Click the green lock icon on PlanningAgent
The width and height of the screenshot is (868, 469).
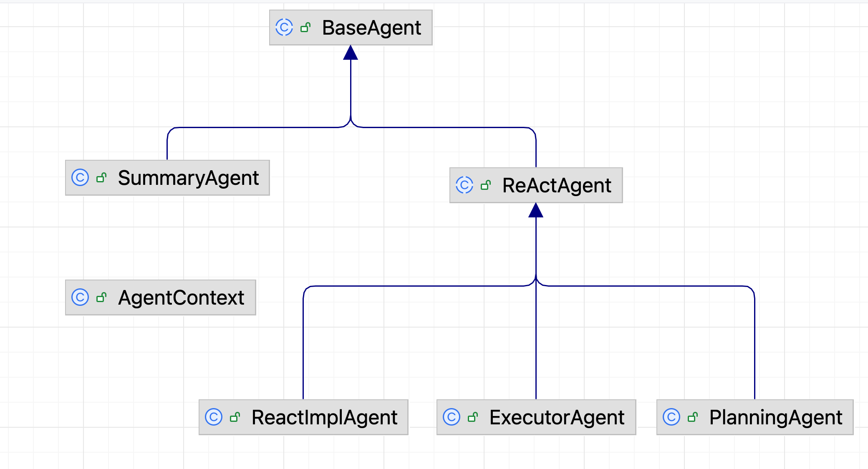point(693,417)
